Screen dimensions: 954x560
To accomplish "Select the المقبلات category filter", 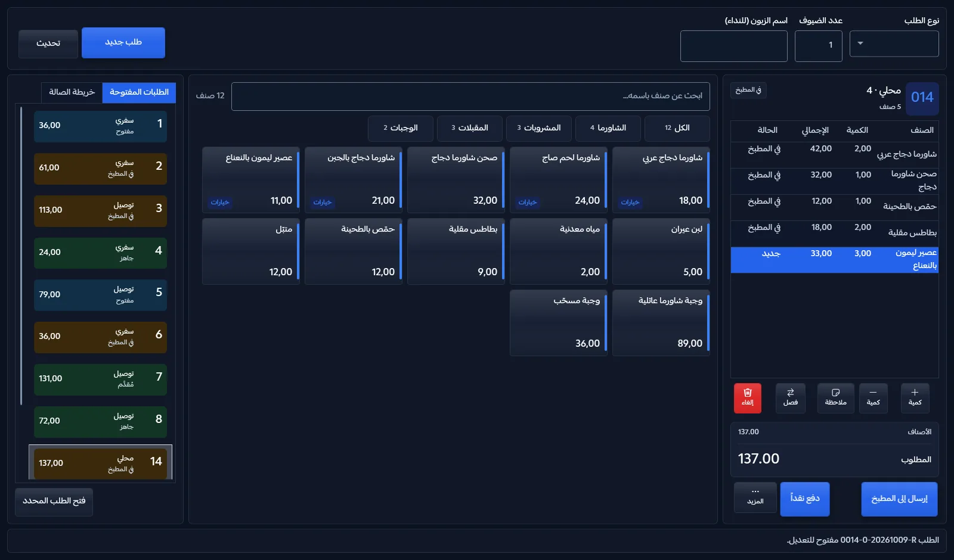I will coord(470,128).
